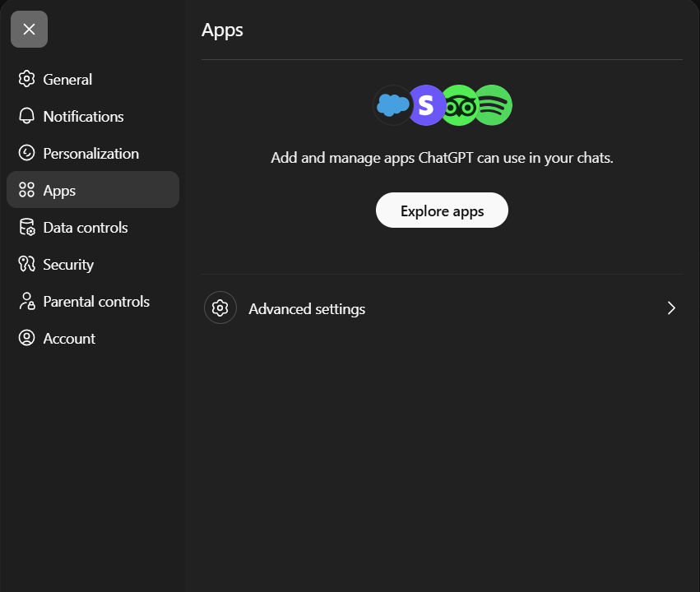700x592 pixels.
Task: Click the General gear icon in sidebar
Action: 27,79
